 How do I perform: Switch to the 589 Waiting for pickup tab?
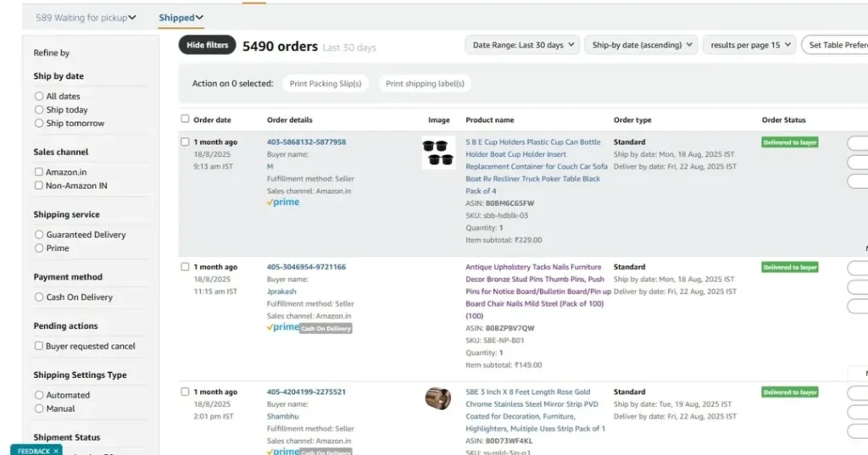(86, 17)
